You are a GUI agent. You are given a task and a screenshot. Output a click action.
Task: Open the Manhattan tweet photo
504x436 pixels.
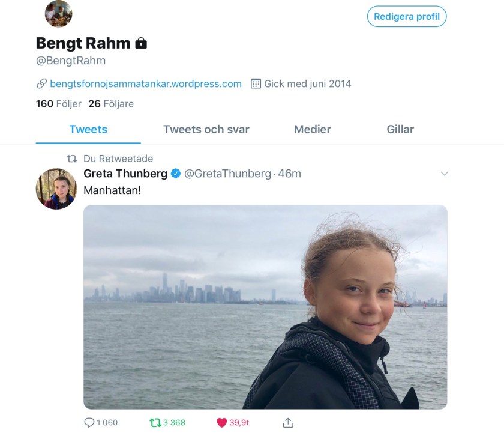point(265,307)
